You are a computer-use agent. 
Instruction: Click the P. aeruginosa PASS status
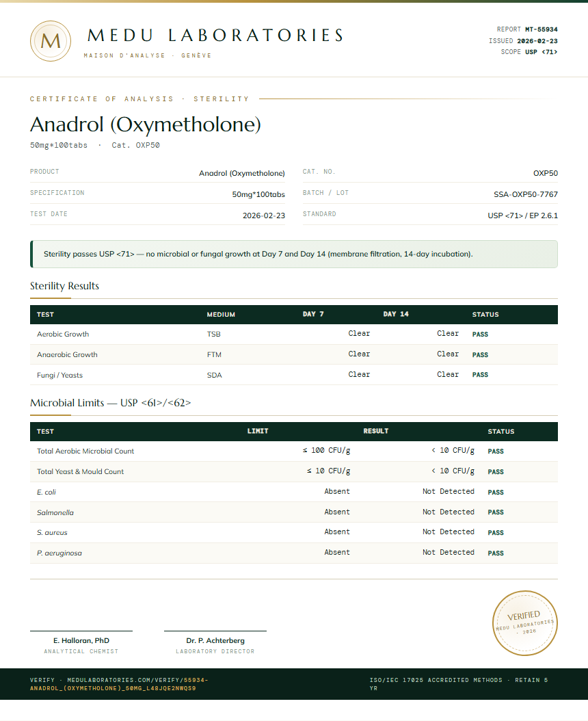(496, 553)
